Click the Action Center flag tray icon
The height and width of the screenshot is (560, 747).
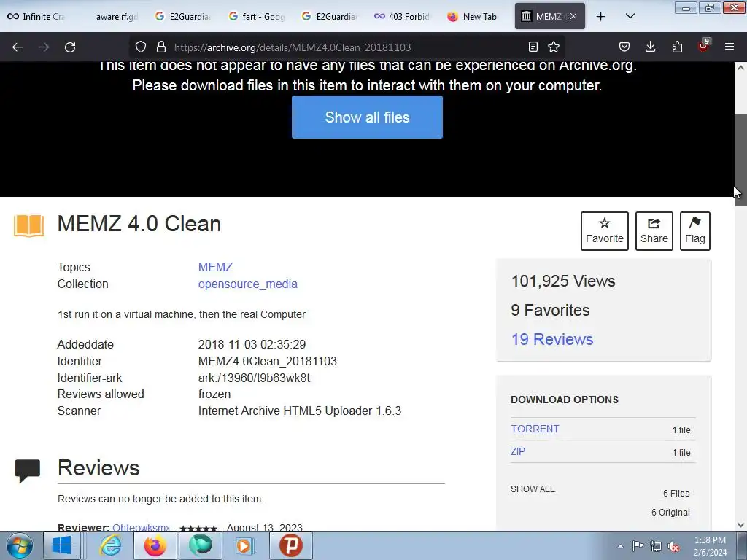638,546
